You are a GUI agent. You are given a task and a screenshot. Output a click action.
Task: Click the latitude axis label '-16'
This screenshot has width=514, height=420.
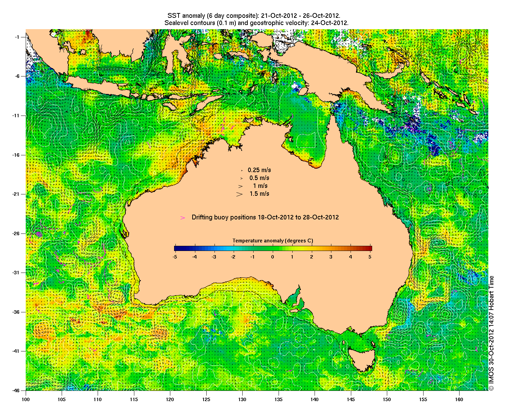pyautogui.click(x=16, y=155)
